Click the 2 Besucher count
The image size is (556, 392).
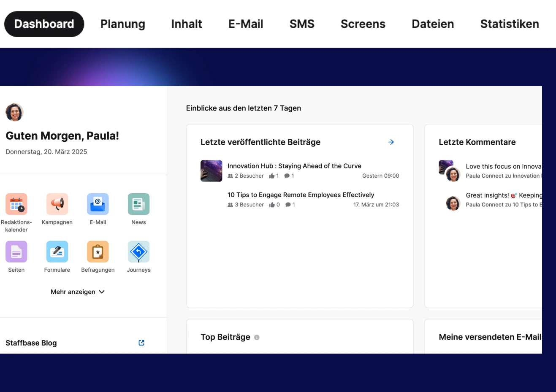point(249,176)
